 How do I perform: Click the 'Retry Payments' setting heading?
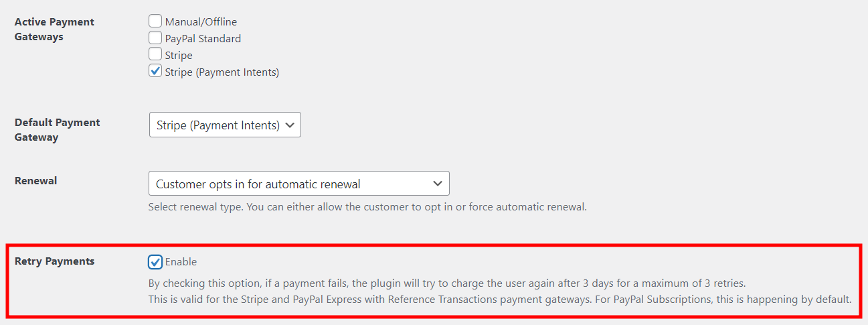click(54, 261)
